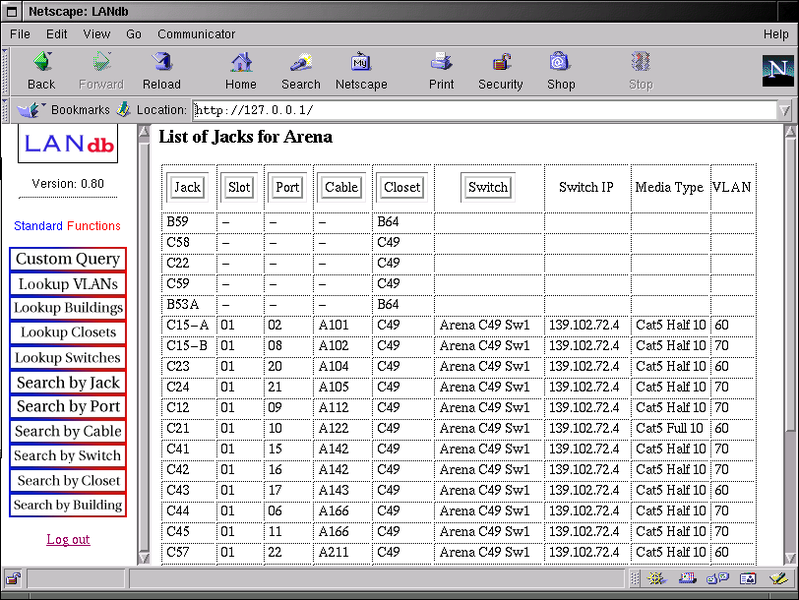Open Lookup Closets
The width and height of the screenshot is (799, 600).
click(x=68, y=332)
